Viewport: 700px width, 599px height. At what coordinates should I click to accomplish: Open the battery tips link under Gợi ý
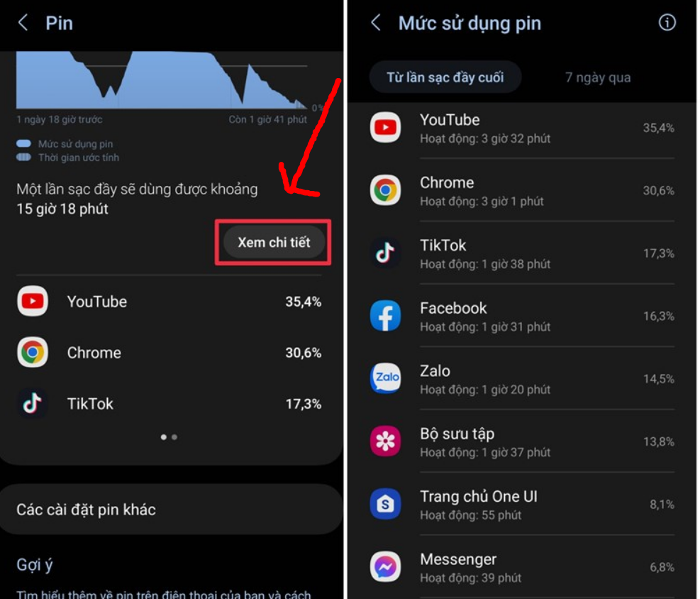163,593
